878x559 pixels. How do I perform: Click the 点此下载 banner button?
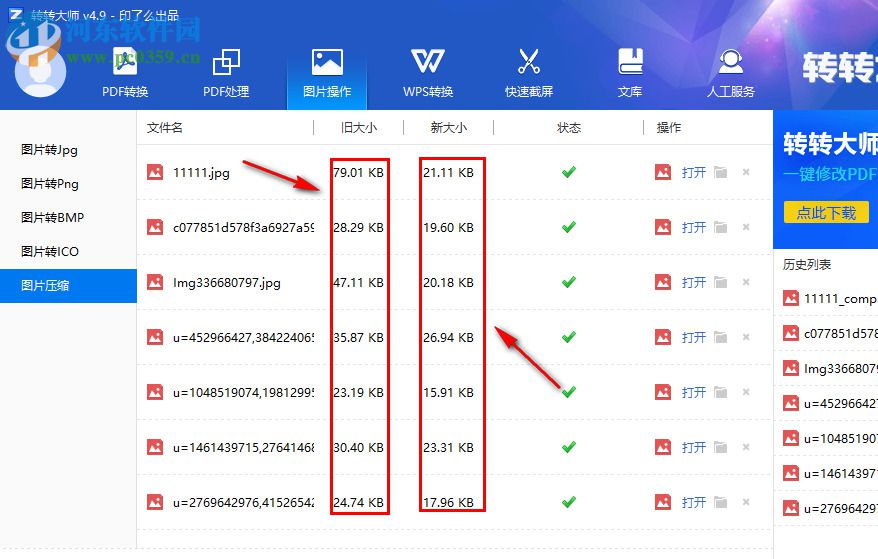click(826, 213)
